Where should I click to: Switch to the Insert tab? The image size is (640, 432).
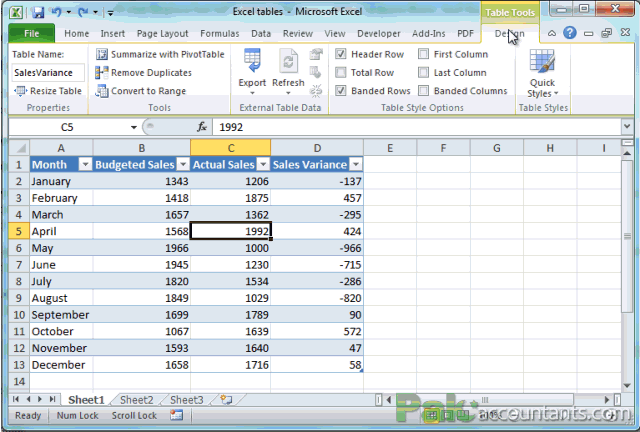point(113,33)
